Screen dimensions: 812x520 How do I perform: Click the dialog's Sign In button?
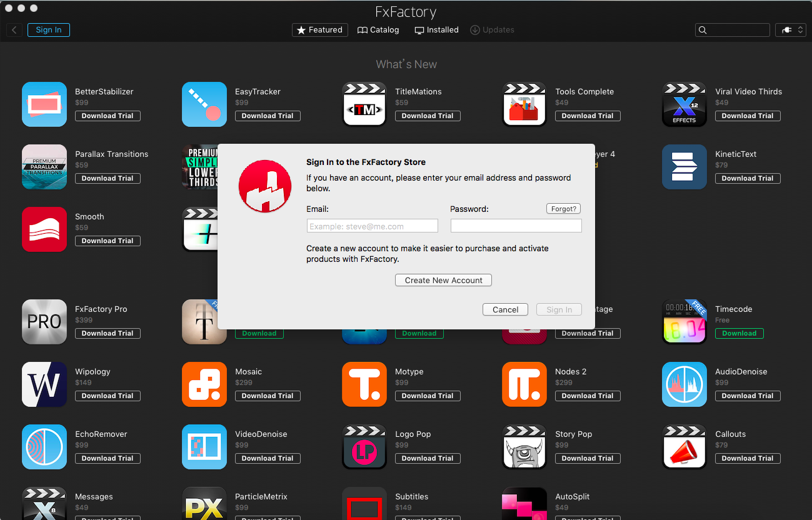coord(559,309)
